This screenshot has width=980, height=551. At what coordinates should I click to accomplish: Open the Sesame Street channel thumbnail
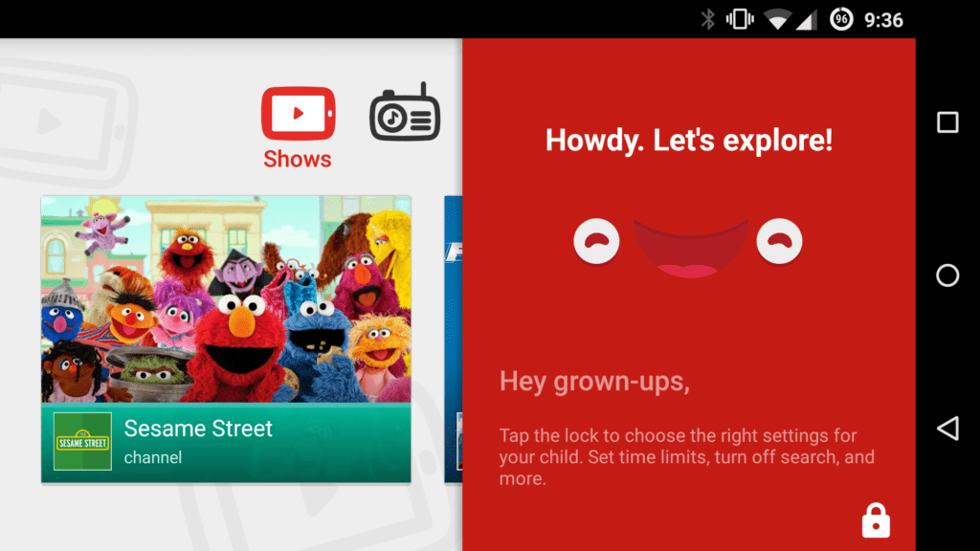226,299
